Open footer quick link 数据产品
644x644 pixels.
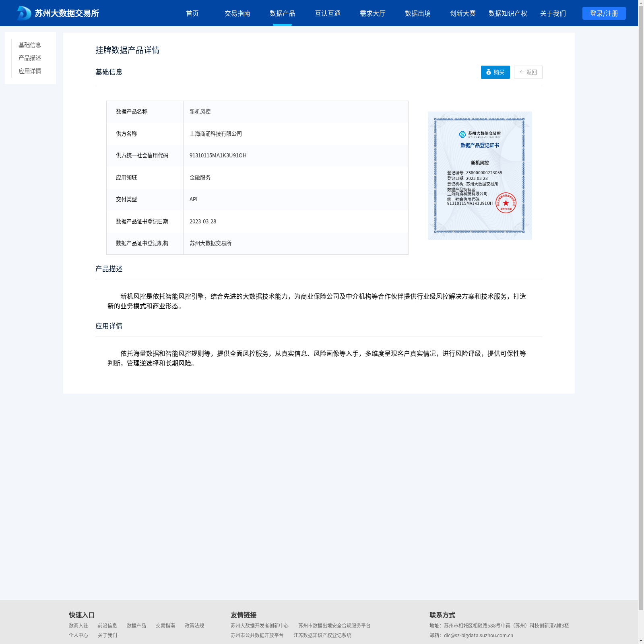tap(136, 625)
